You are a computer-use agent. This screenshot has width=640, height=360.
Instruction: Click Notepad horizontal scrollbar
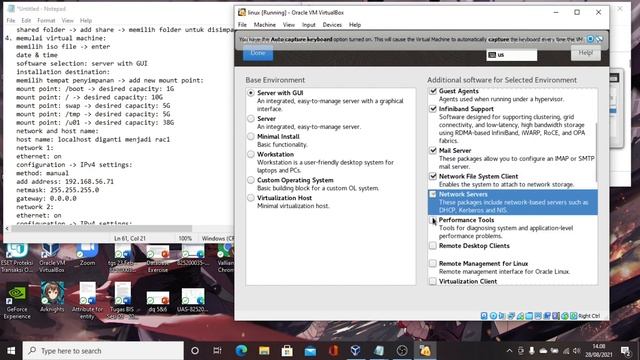coord(101,229)
